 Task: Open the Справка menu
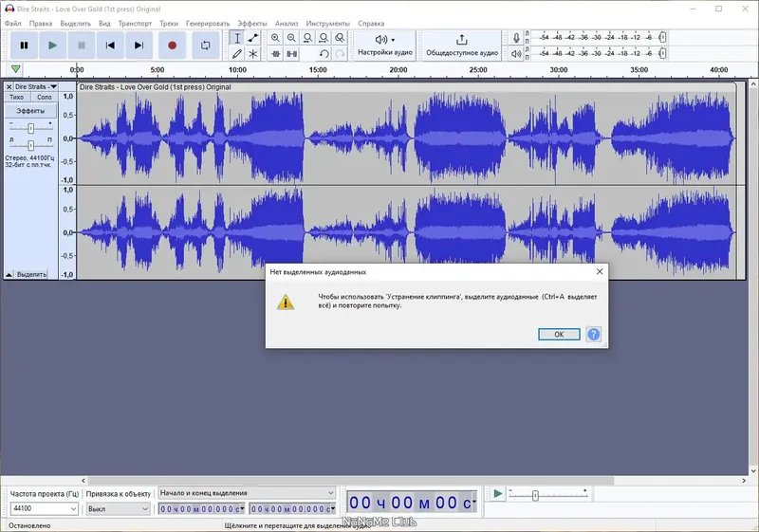pos(371,23)
